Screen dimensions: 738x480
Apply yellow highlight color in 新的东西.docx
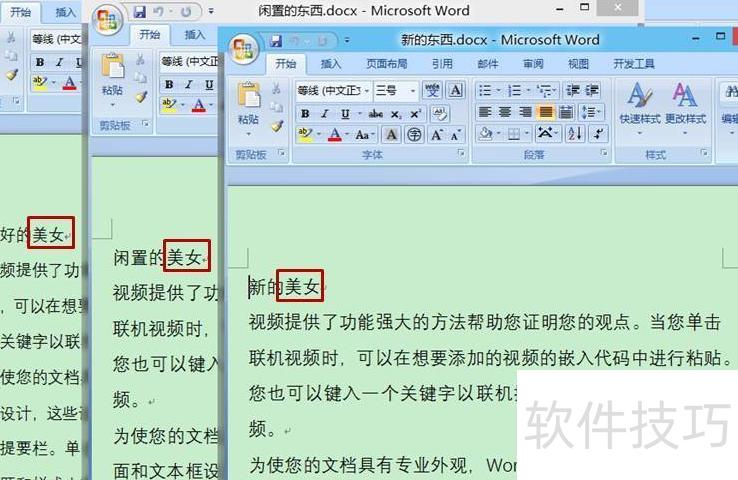[305, 135]
